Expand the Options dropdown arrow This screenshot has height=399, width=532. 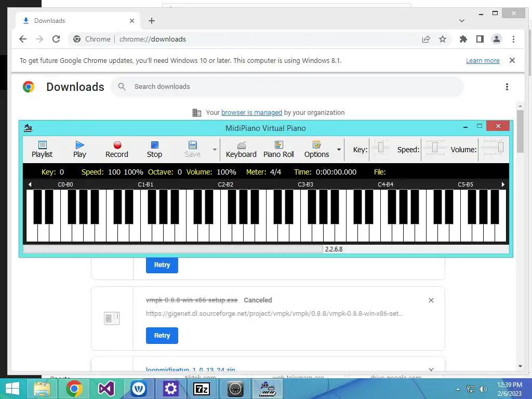click(x=339, y=150)
